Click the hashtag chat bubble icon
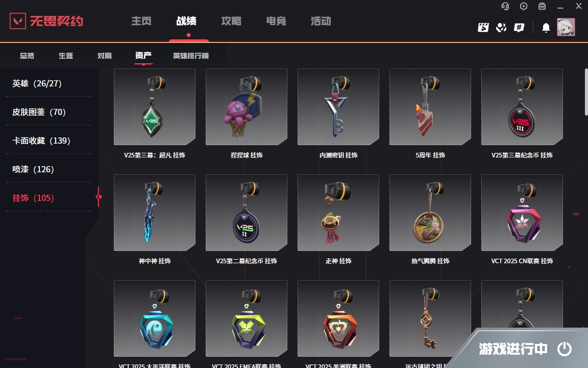This screenshot has height=368, width=588. tap(519, 28)
